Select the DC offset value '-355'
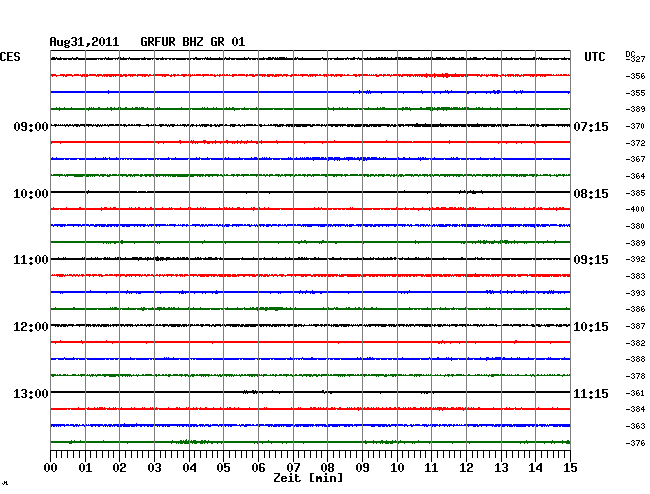 [635, 93]
